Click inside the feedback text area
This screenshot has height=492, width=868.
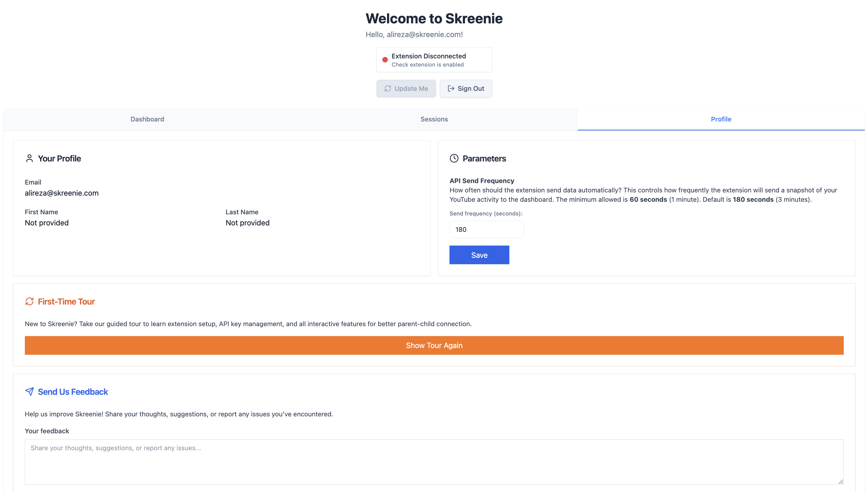[434, 462]
